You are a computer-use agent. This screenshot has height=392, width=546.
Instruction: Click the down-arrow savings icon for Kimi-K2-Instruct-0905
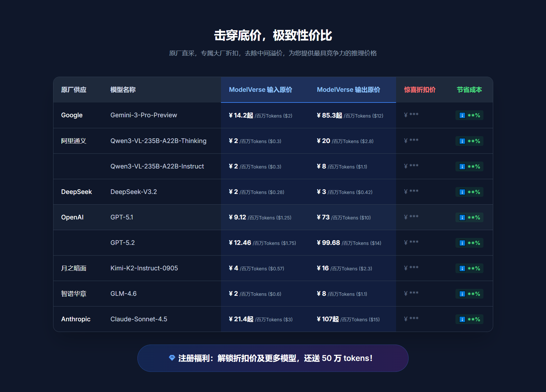[462, 268]
